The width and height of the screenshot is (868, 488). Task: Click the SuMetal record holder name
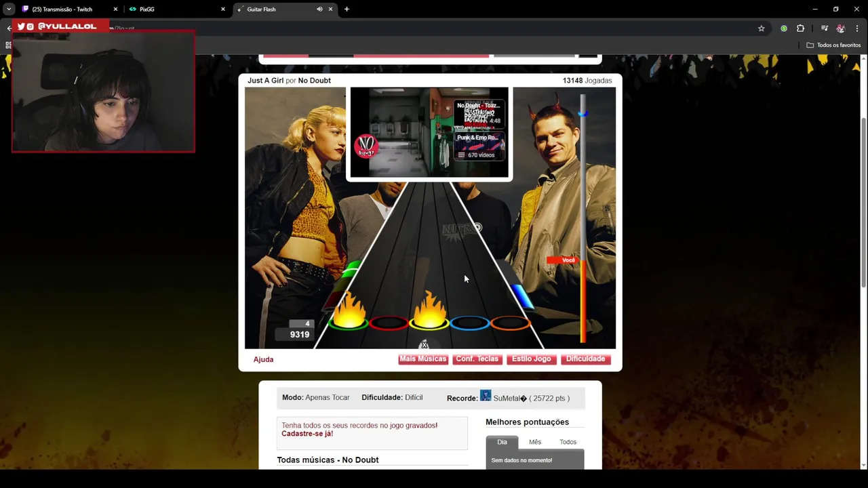pos(510,399)
